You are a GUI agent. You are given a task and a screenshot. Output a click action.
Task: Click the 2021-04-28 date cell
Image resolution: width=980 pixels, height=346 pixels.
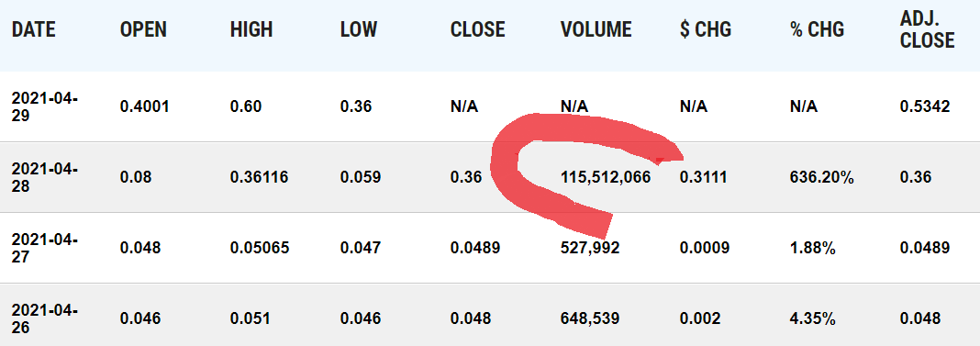pos(44,177)
